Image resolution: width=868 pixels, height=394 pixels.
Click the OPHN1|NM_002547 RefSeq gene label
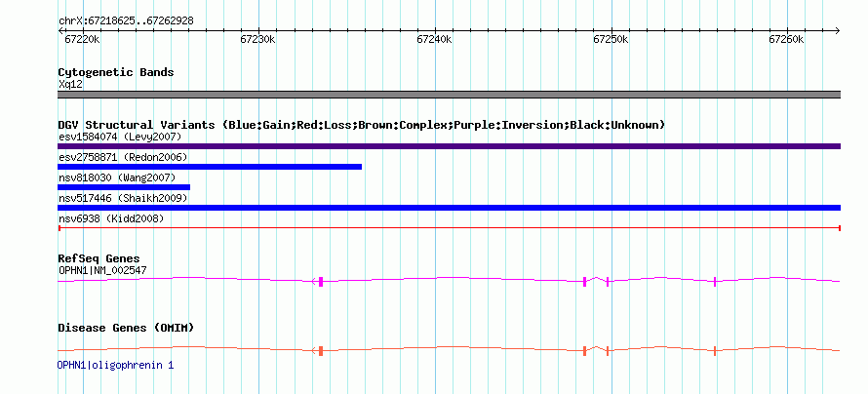[102, 270]
